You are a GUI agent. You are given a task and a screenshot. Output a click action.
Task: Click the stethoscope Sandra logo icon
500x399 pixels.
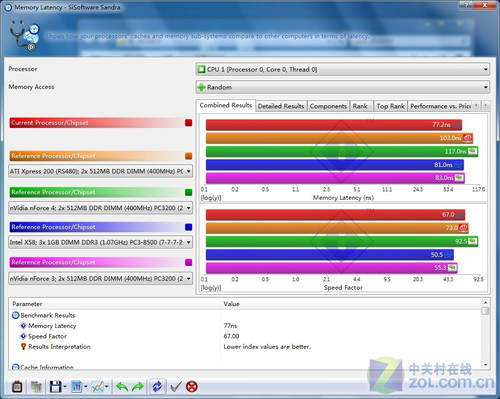pos(24,35)
